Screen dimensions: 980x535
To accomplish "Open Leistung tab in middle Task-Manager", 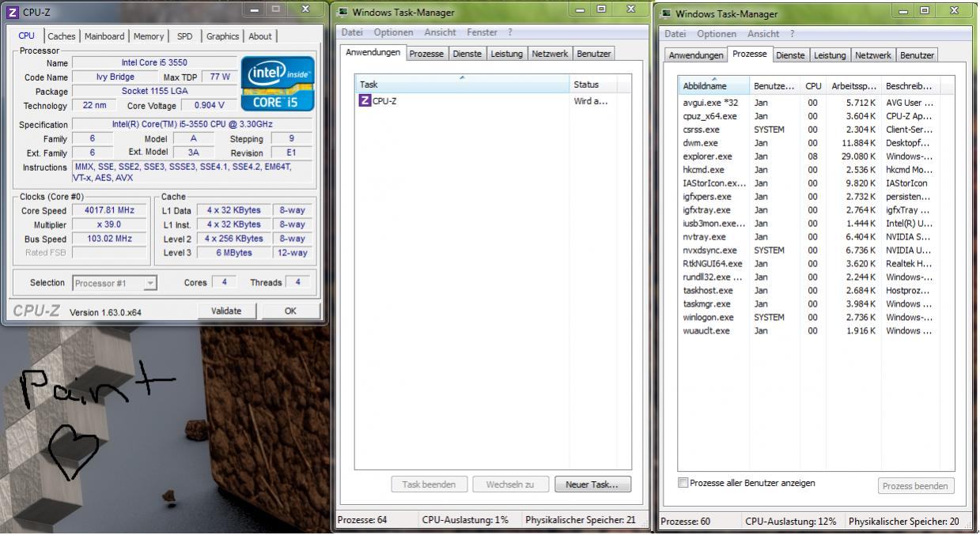I will (x=506, y=54).
